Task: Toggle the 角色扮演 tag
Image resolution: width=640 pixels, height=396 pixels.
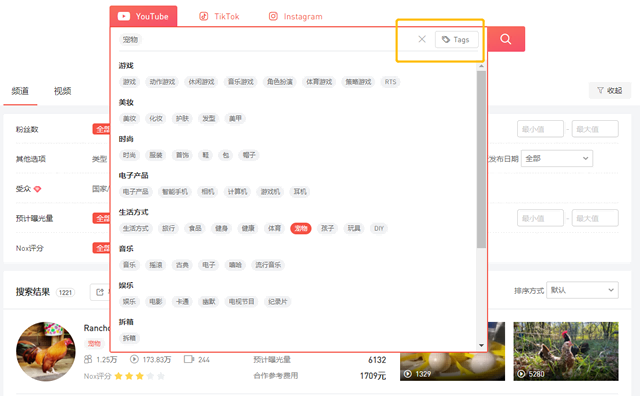Action: tap(280, 82)
